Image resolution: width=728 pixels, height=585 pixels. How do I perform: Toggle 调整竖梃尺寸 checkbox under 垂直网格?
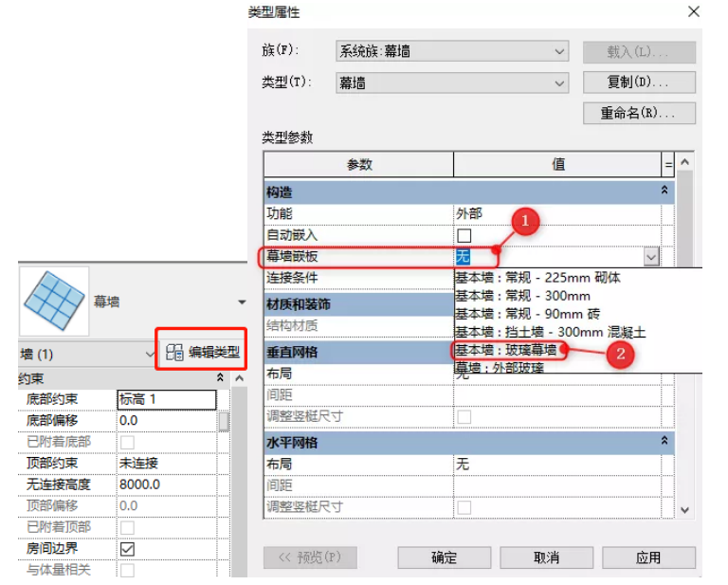464,417
